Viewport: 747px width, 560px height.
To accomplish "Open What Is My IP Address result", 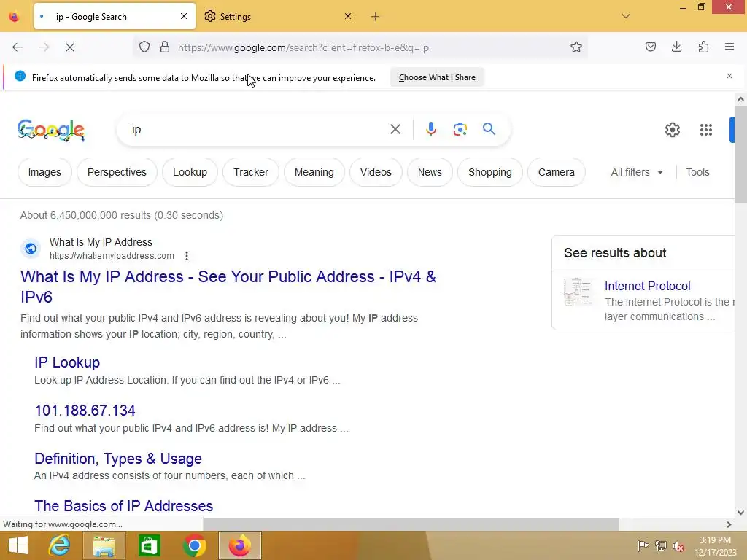I will tap(228, 287).
